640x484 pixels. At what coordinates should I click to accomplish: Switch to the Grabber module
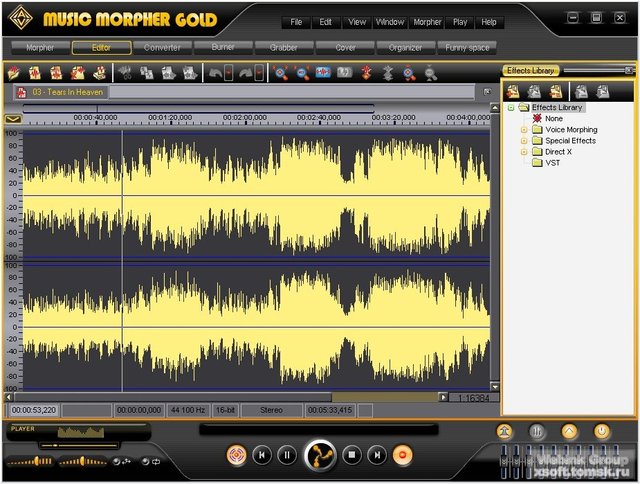pos(284,48)
